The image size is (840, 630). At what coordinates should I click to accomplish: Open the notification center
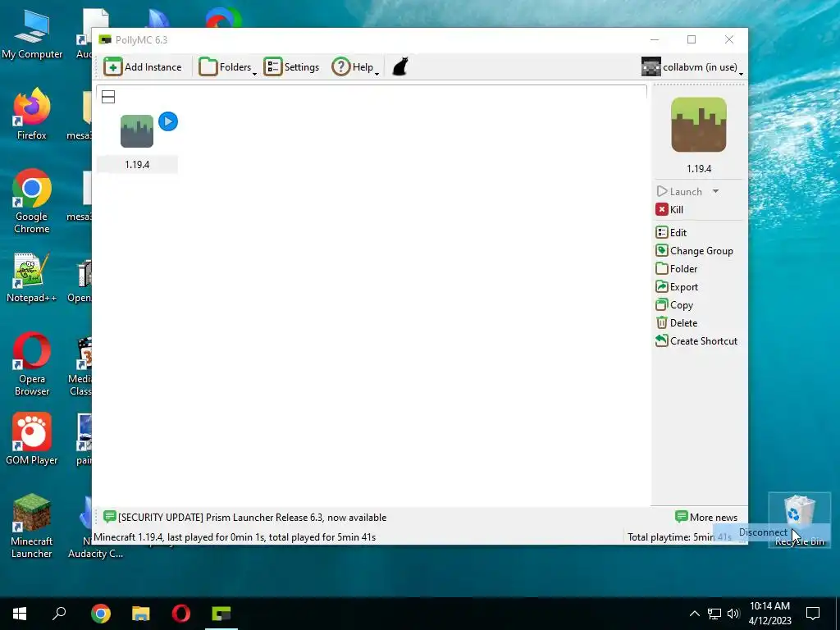(x=813, y=614)
